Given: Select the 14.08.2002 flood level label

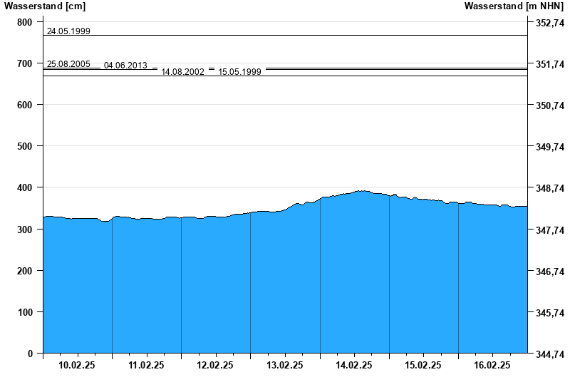Looking at the screenshot, I should 182,72.
